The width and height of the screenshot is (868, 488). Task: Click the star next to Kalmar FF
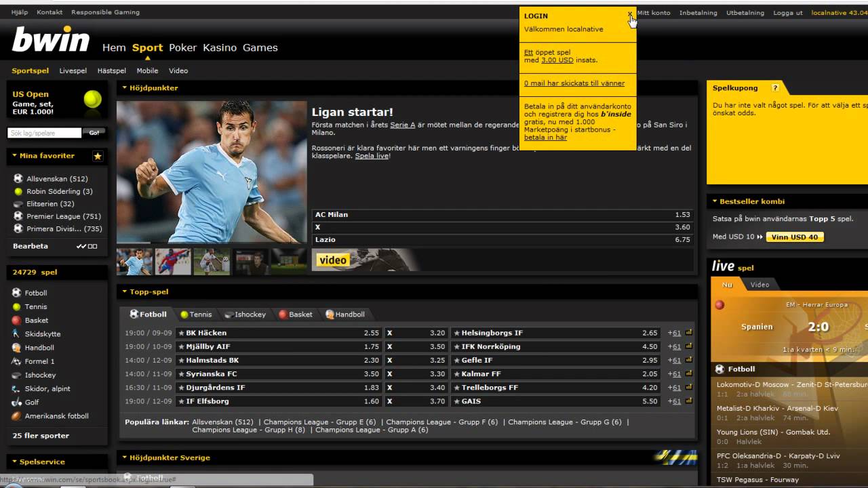click(456, 373)
